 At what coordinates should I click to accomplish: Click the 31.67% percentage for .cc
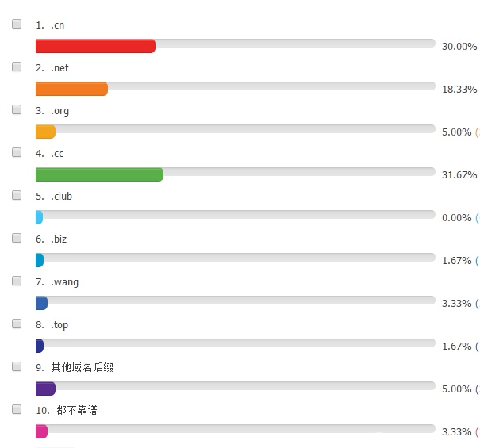459,175
